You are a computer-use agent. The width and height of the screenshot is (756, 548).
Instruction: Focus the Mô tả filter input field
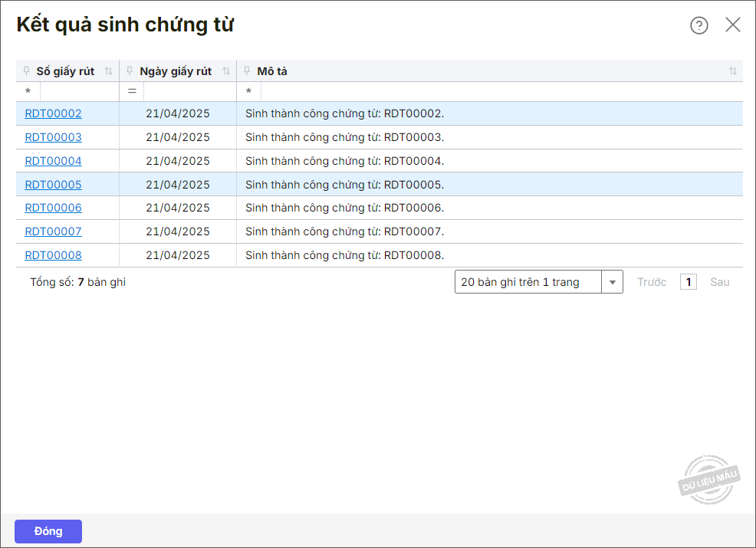[502, 91]
